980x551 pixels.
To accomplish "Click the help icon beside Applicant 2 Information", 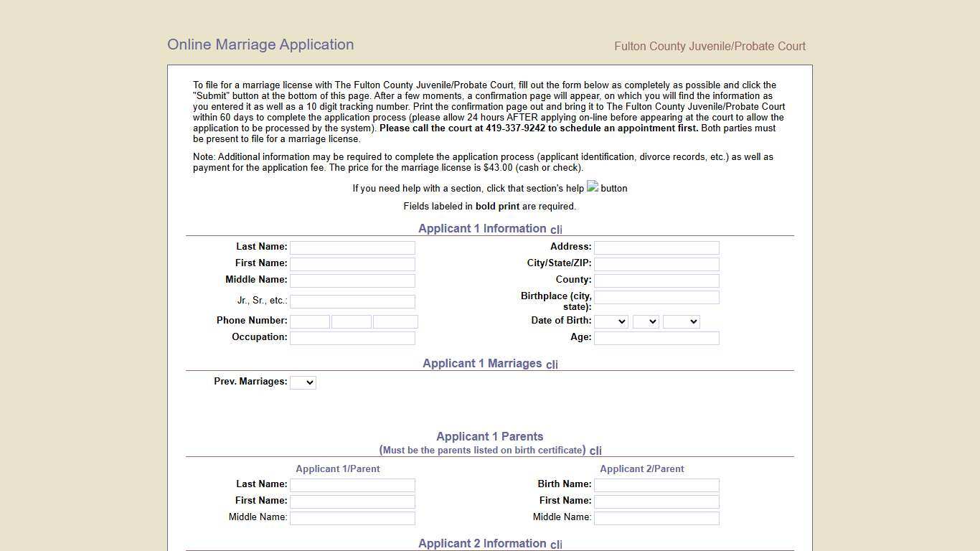I will pyautogui.click(x=556, y=545).
